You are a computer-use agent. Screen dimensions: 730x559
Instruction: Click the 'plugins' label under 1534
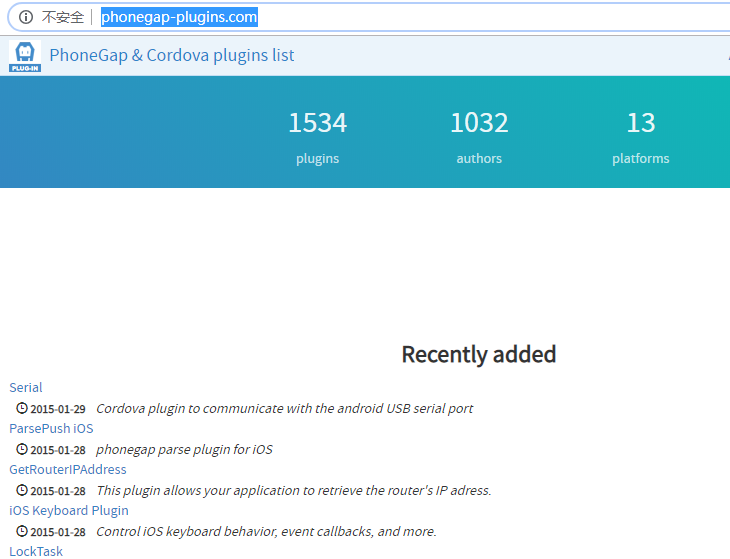(318, 159)
